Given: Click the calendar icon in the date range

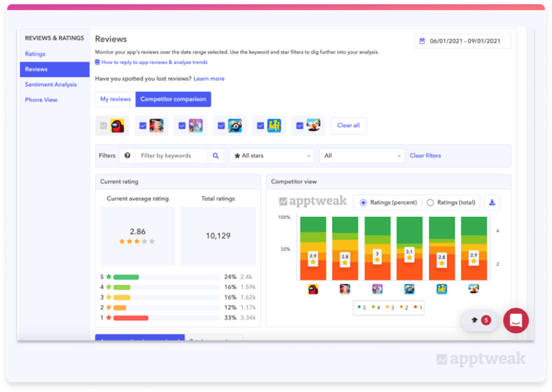Looking at the screenshot, I should tap(421, 41).
